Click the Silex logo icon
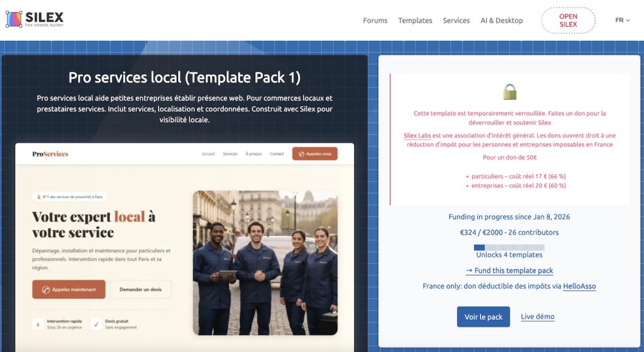Image resolution: width=644 pixels, height=352 pixels. 14,19
